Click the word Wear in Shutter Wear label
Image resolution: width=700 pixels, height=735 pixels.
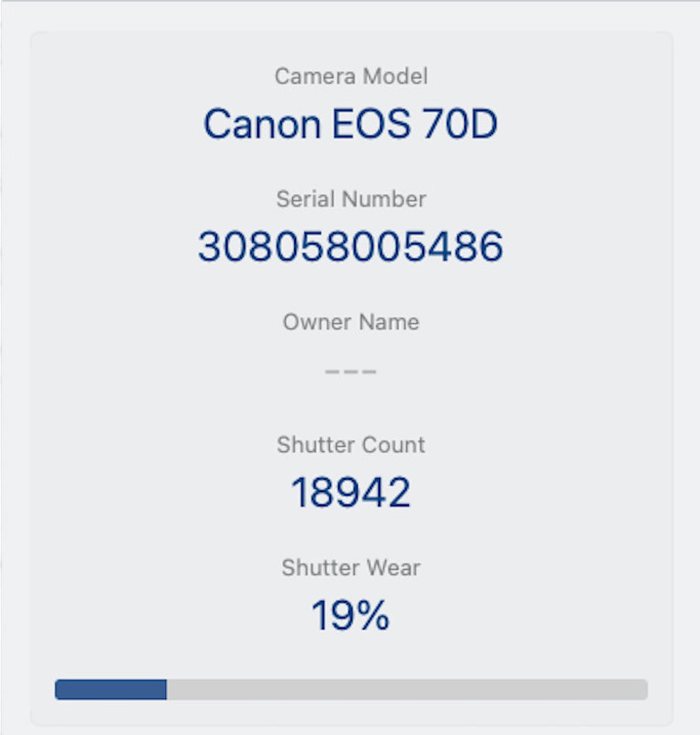(x=392, y=568)
